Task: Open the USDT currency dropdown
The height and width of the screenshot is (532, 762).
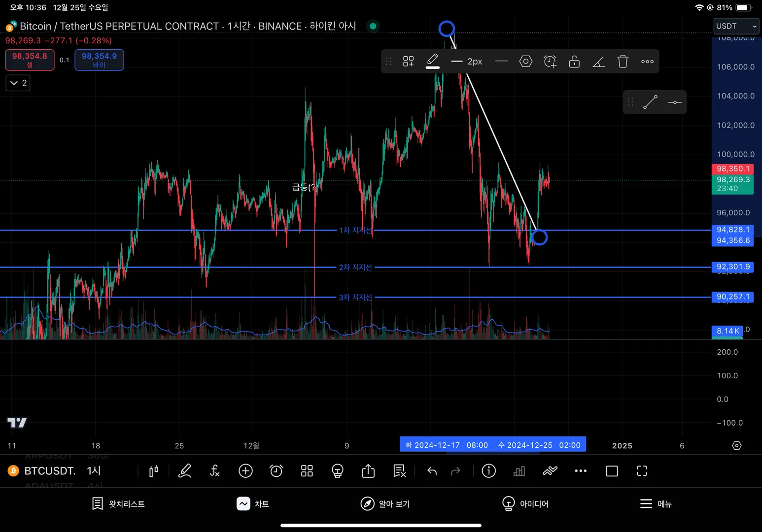Action: pyautogui.click(x=736, y=26)
